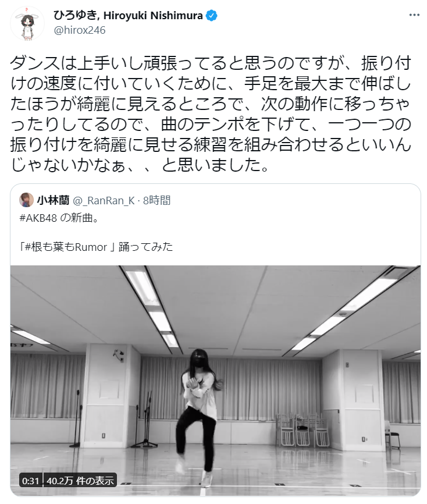Click the 40.2万 件の表示 view count
This screenshot has width=427, height=504.
[80, 481]
